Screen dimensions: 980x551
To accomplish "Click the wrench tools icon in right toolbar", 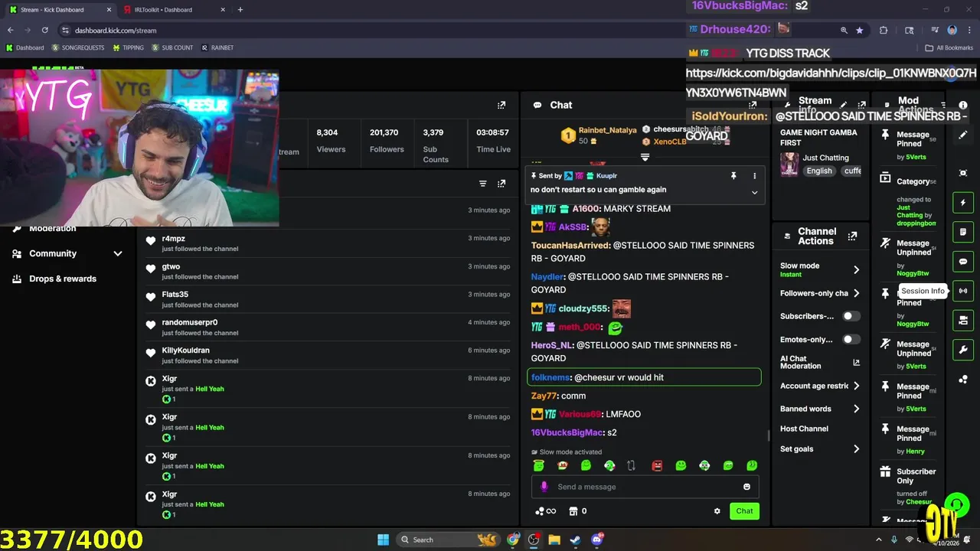I will tap(963, 350).
